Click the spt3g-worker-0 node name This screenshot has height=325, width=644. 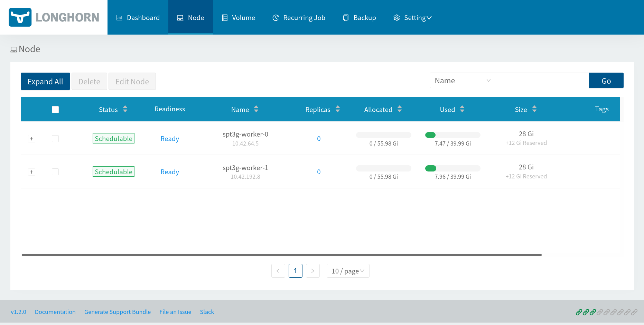(245, 134)
